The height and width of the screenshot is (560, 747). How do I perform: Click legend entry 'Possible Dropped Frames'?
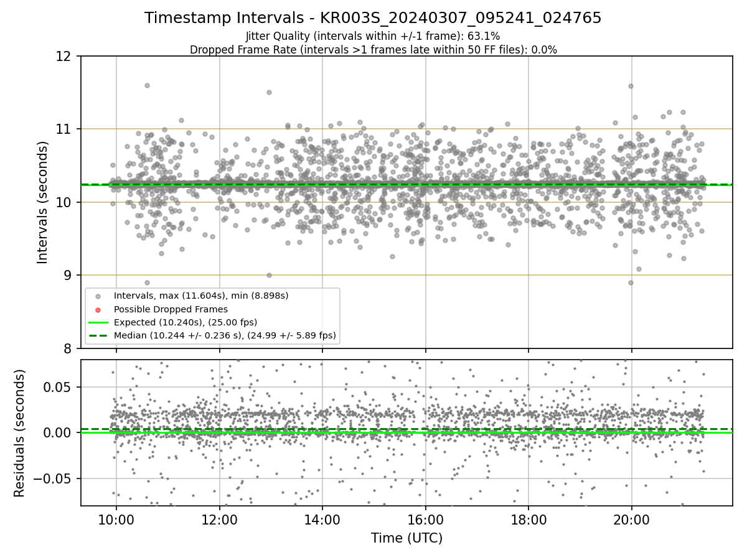[x=171, y=309]
